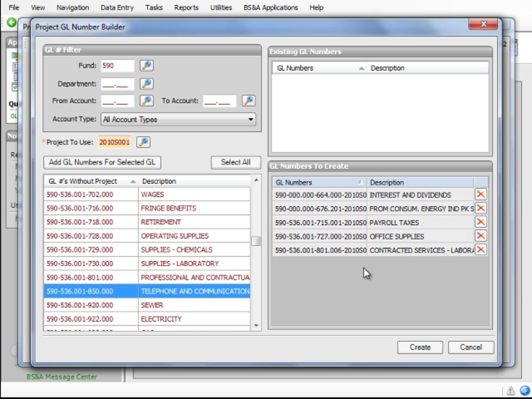The image size is (532, 399).
Task: Click the Project To Use field
Action: [x=114, y=142]
